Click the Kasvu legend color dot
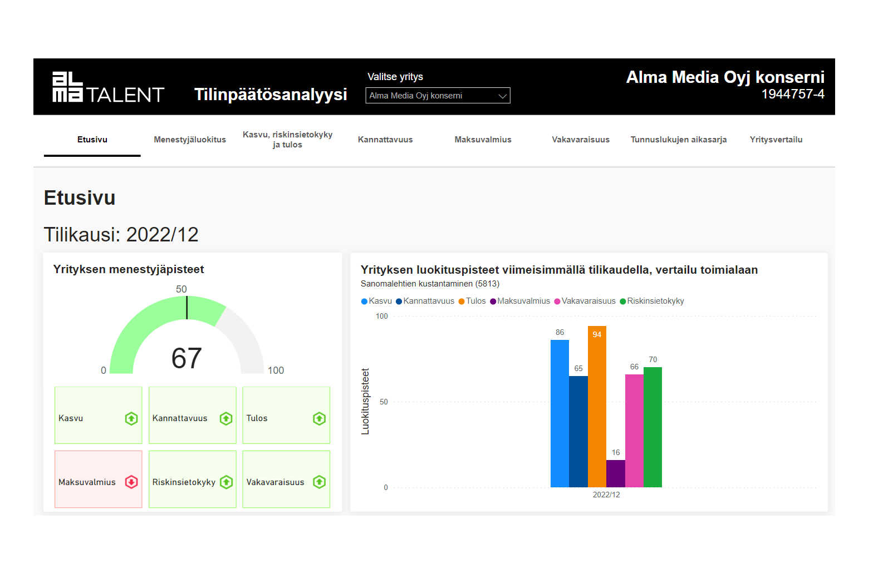883x588 pixels. [x=365, y=302]
